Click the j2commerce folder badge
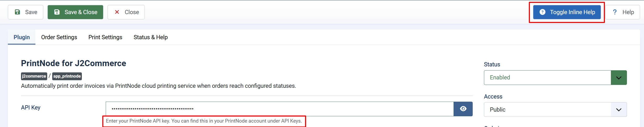644x127 pixels. [x=34, y=76]
